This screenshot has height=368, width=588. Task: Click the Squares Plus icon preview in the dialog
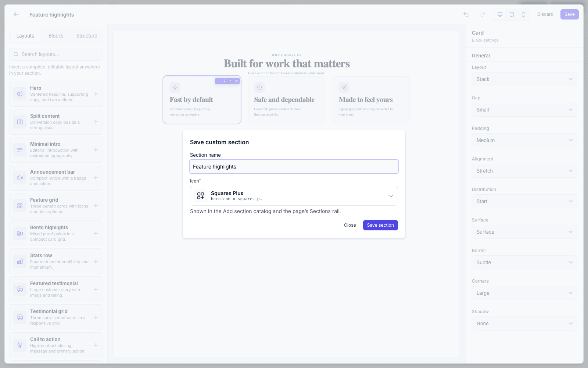click(201, 196)
